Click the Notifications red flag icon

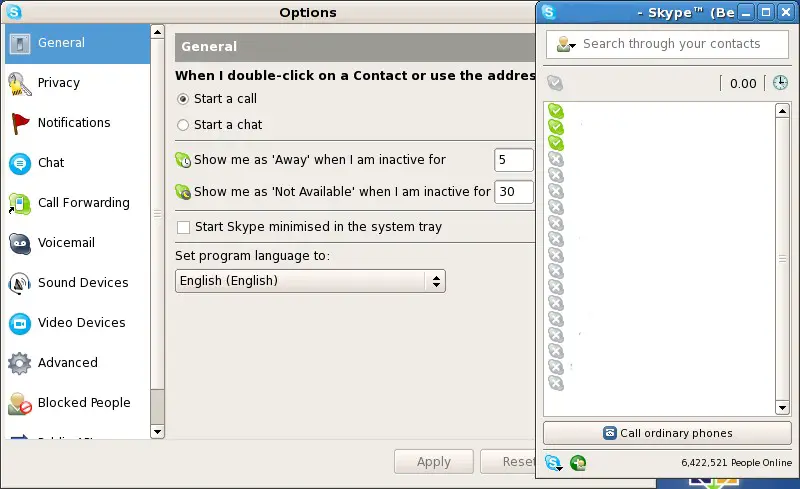20,124
